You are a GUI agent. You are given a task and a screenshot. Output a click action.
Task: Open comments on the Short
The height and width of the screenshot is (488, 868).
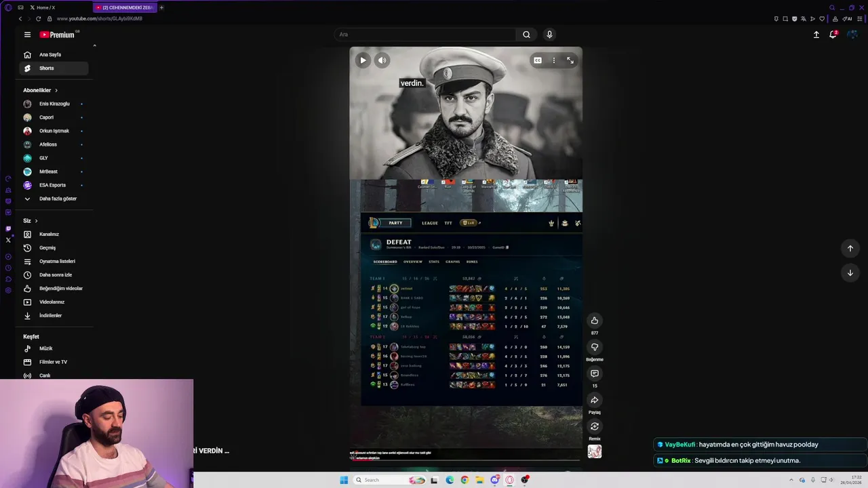[x=595, y=373]
